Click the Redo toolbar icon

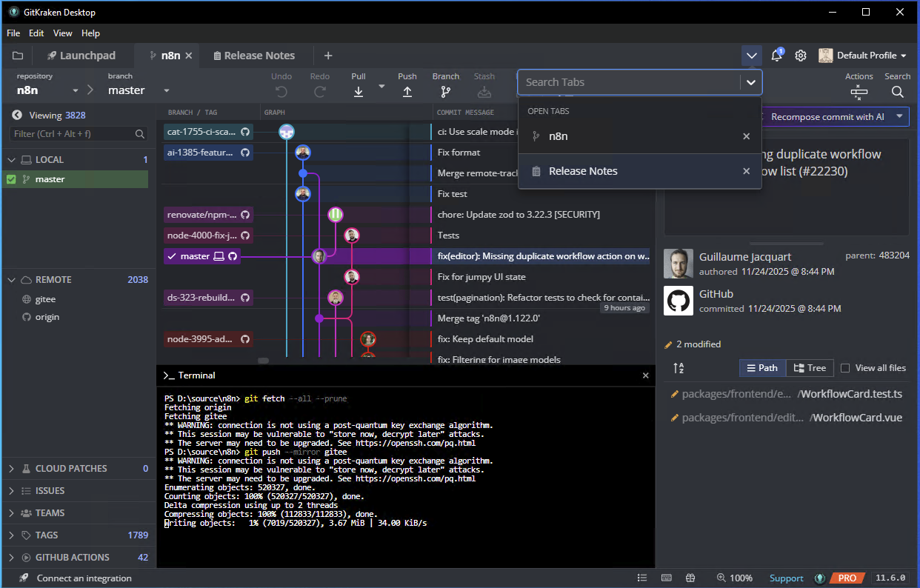[320, 92]
